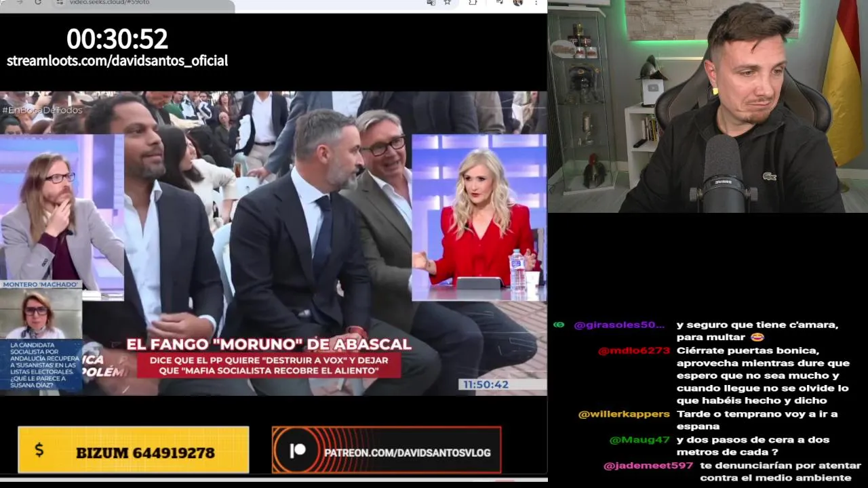
Task: Open chat user @willerkappers profile
Action: 624,414
